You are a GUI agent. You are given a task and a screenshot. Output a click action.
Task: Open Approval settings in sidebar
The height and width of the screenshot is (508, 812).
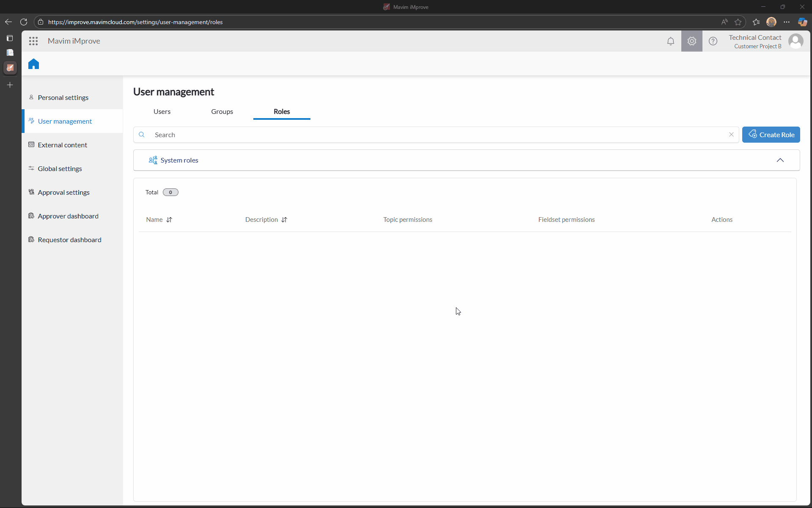click(63, 193)
